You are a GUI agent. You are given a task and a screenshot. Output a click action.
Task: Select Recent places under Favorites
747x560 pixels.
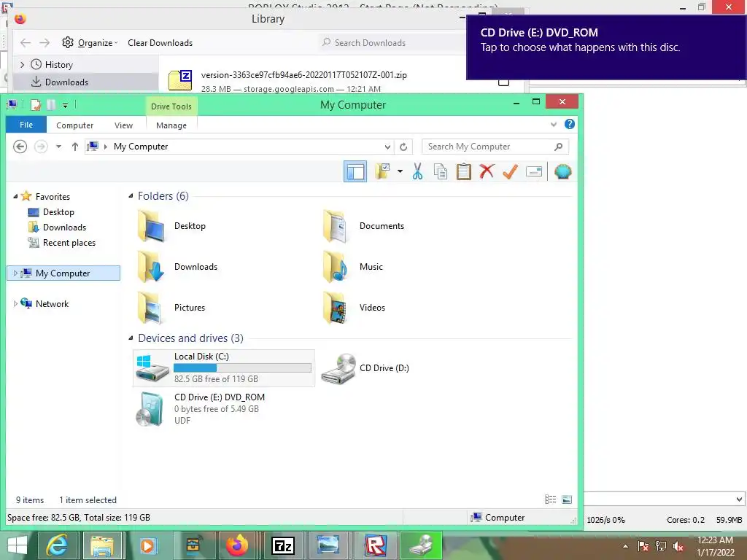[x=63, y=242]
